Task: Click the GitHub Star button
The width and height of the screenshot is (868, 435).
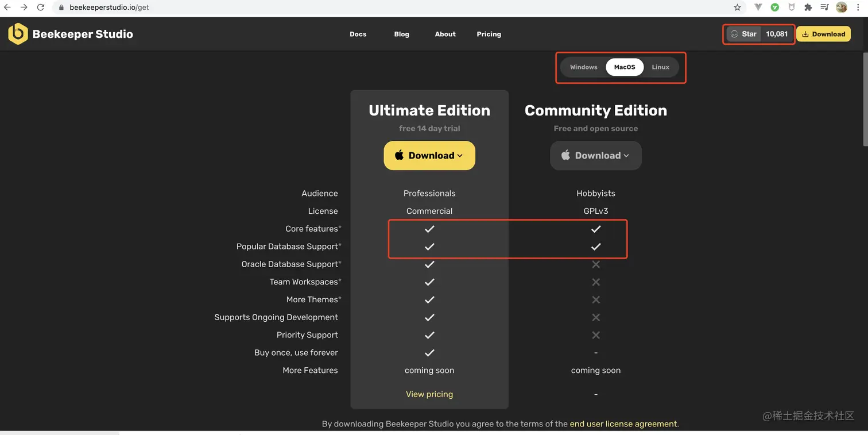Action: pyautogui.click(x=744, y=34)
